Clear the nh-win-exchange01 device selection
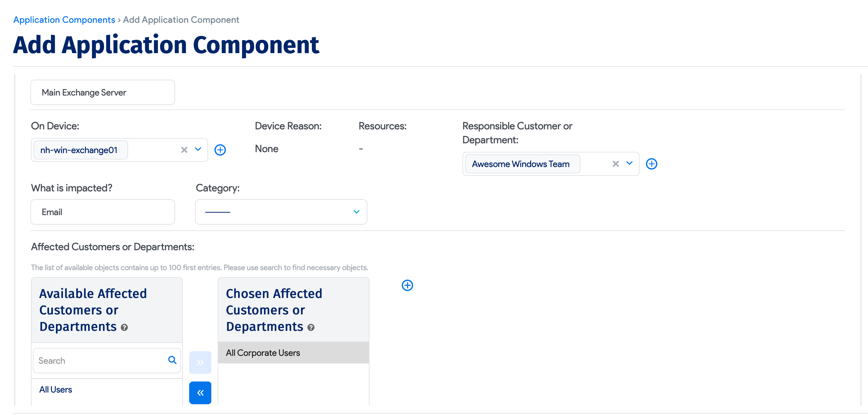The width and height of the screenshot is (868, 415). (x=184, y=150)
